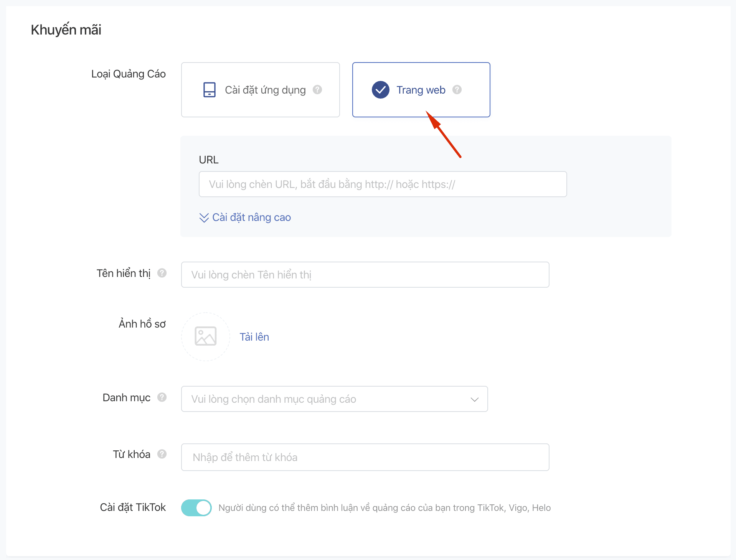Click the phone icon on Cài đặt ứng dụng
Image resolution: width=736 pixels, height=560 pixels.
(210, 90)
